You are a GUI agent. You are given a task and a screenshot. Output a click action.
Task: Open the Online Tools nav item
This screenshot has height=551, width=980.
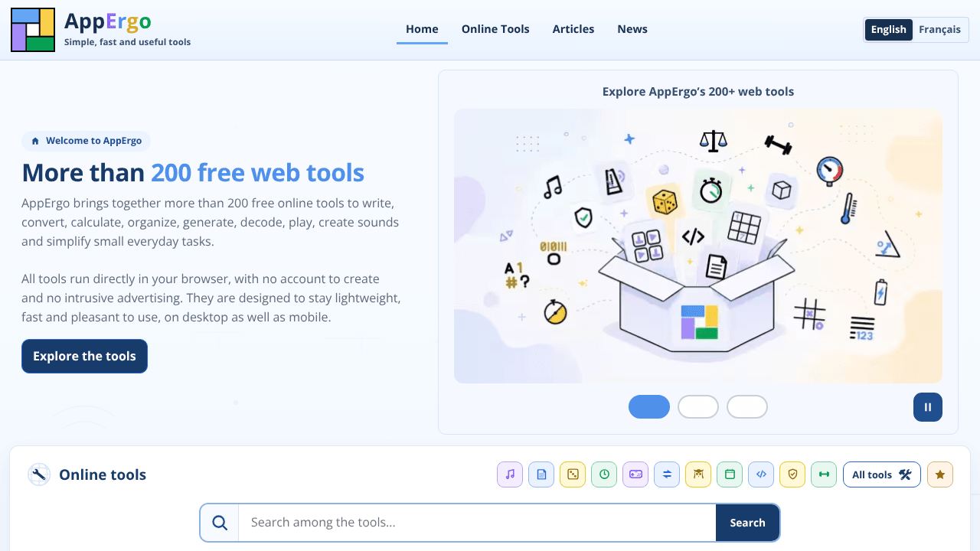(x=495, y=29)
